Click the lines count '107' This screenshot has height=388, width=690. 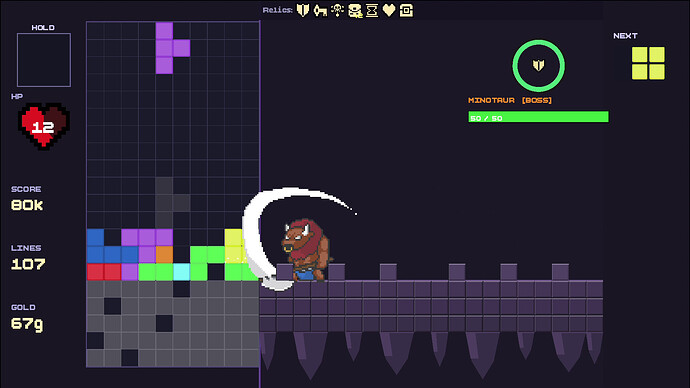(28, 264)
